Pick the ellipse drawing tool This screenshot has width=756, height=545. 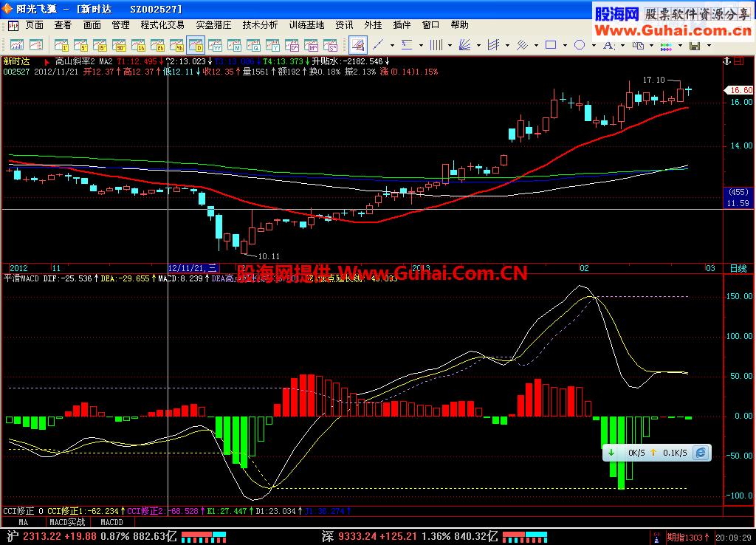tap(580, 46)
